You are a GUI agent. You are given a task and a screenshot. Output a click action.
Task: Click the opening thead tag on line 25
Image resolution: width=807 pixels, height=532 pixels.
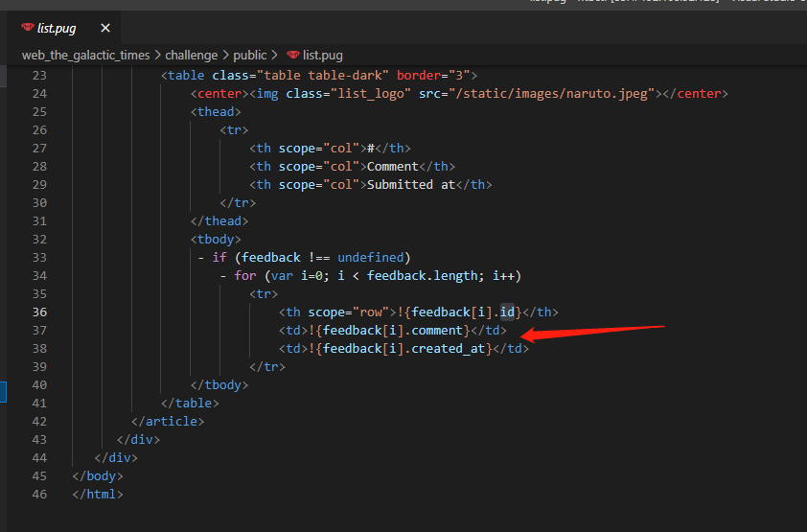[216, 111]
